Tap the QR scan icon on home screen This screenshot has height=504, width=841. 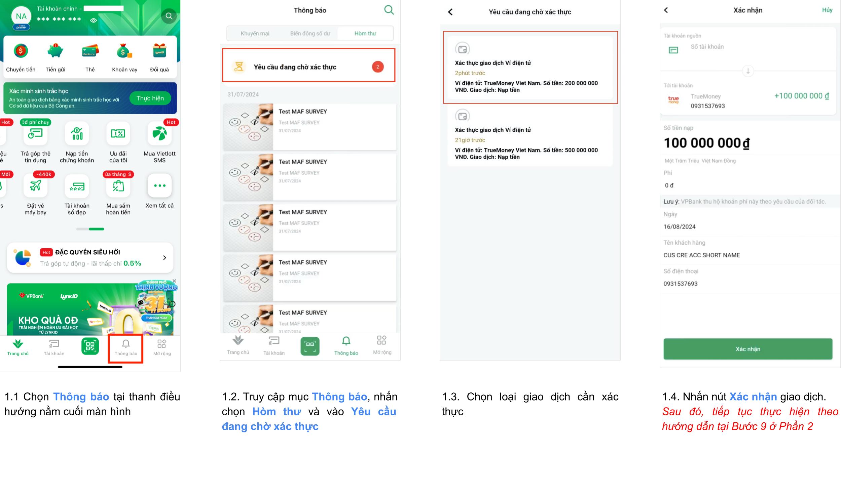pyautogui.click(x=90, y=346)
